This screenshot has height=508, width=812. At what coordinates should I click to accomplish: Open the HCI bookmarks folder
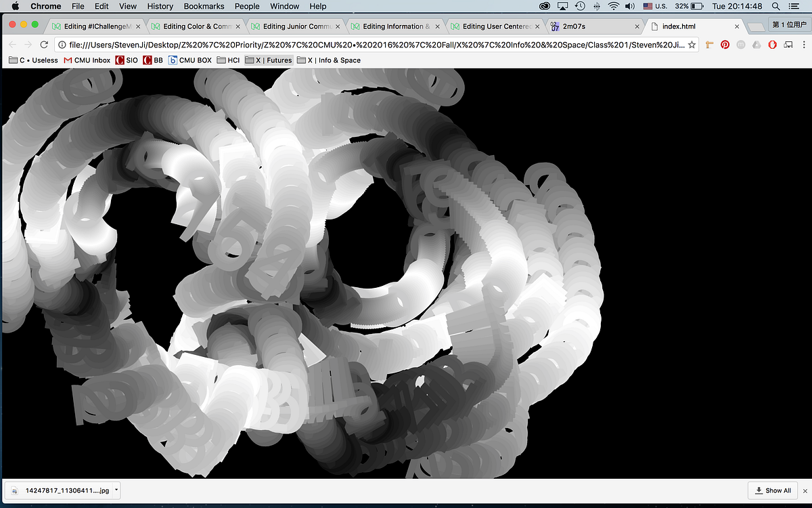coord(228,60)
